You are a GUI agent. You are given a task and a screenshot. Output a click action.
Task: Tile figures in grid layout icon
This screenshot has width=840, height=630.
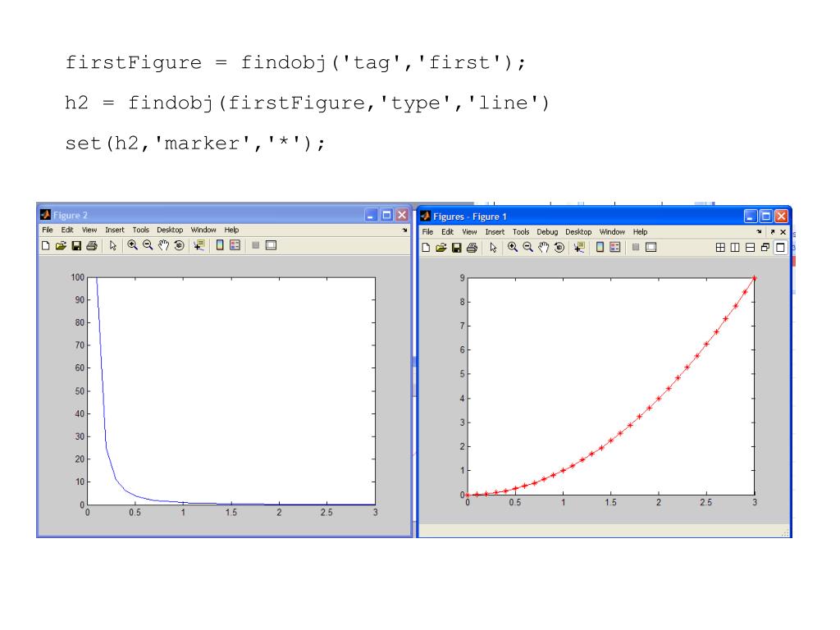pos(720,248)
